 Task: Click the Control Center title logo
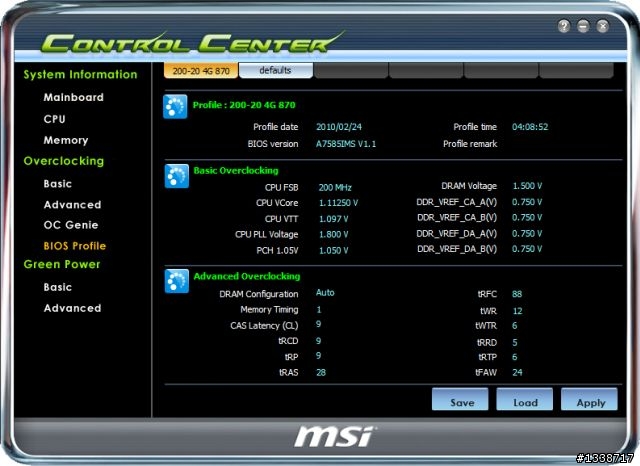192,43
